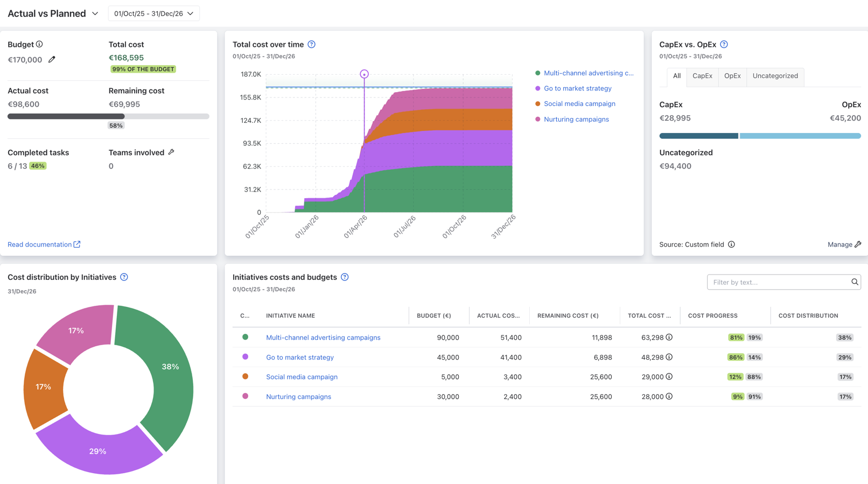Click the OpEx €45,200 value

coord(845,118)
